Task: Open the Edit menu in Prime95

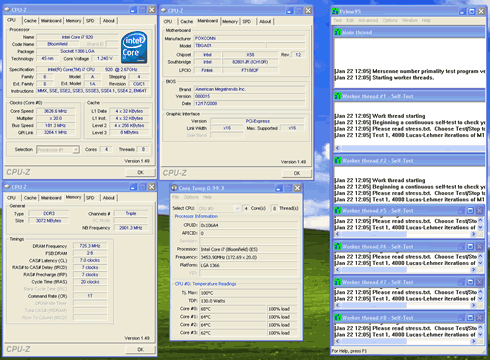Action: click(350, 20)
